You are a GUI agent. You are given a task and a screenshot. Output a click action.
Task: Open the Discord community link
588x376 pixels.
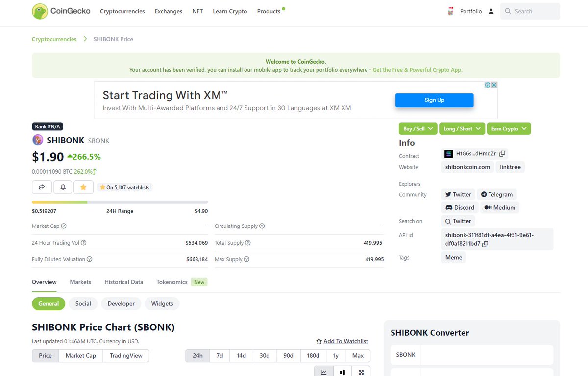click(x=460, y=208)
